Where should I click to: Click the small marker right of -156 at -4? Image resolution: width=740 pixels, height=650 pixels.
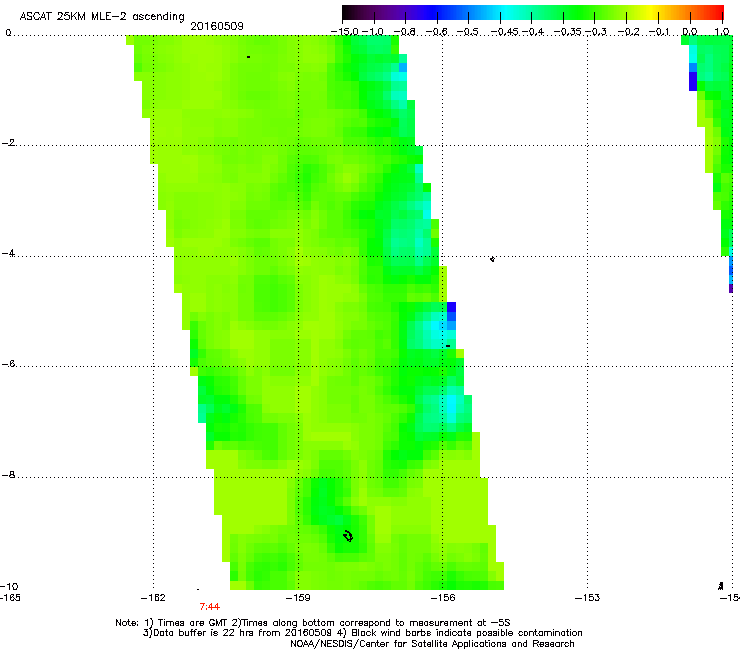(x=492, y=259)
